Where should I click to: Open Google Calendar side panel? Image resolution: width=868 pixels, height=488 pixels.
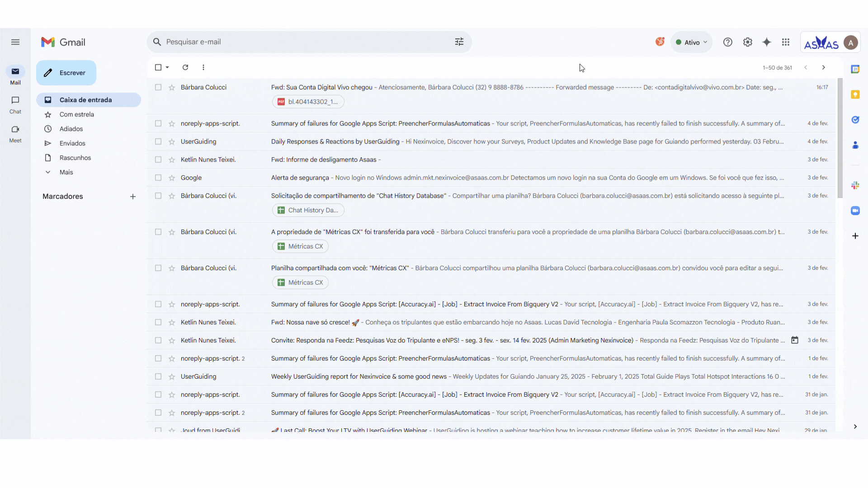point(855,69)
